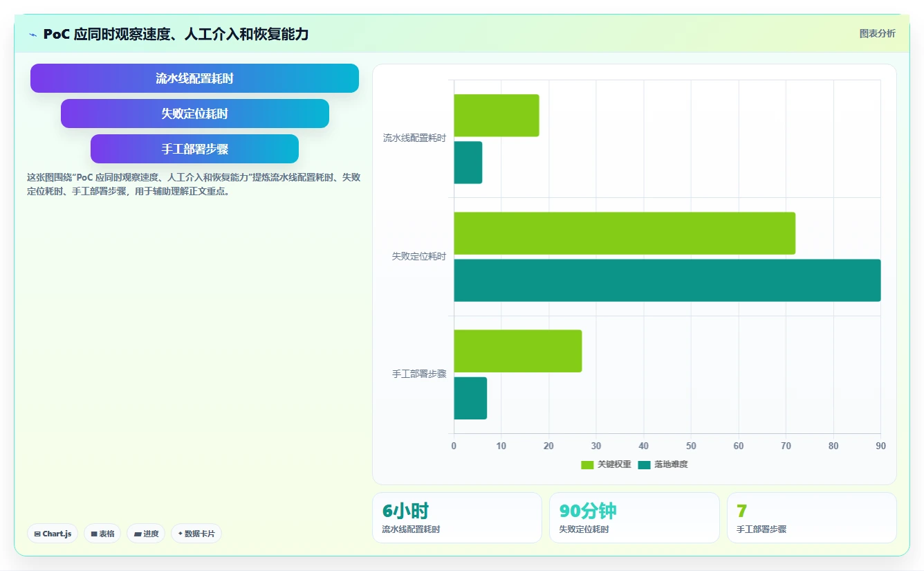Click the x-axis tick label 50

click(x=691, y=446)
